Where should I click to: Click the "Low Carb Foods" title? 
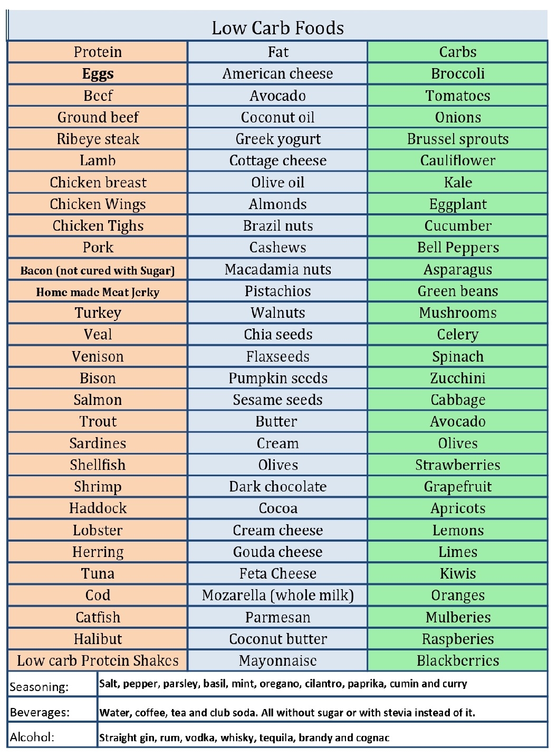[x=277, y=28]
